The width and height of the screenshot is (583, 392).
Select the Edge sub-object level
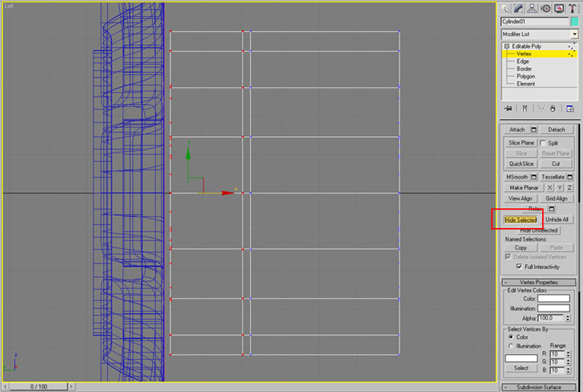[x=523, y=62]
